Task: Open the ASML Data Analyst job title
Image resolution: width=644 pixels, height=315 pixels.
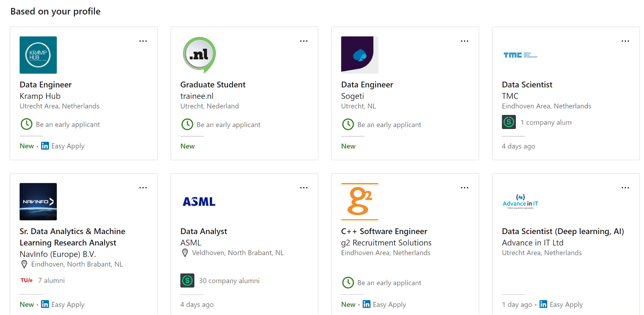Action: (204, 231)
